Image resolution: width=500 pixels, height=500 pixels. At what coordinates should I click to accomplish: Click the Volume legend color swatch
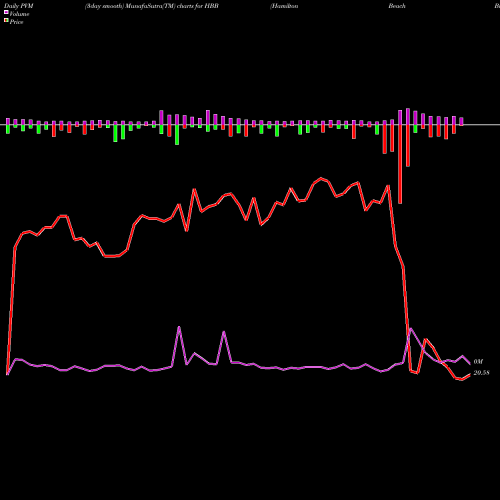coord(6,12)
